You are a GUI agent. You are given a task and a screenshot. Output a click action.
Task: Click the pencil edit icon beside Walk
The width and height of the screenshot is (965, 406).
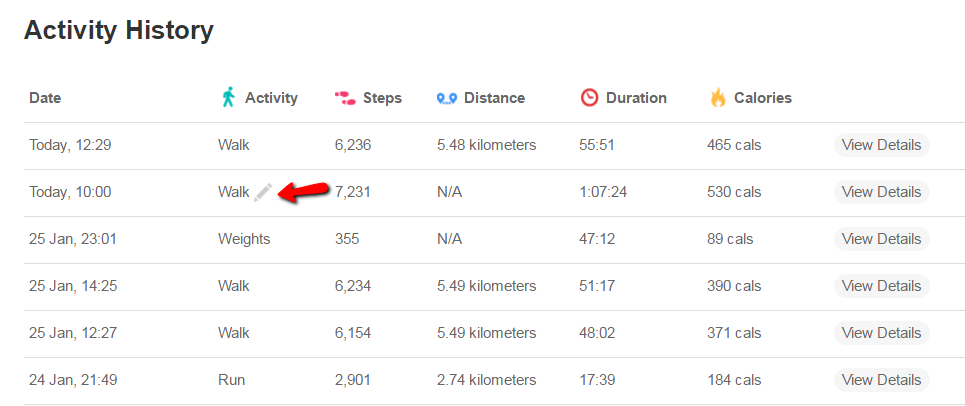263,193
